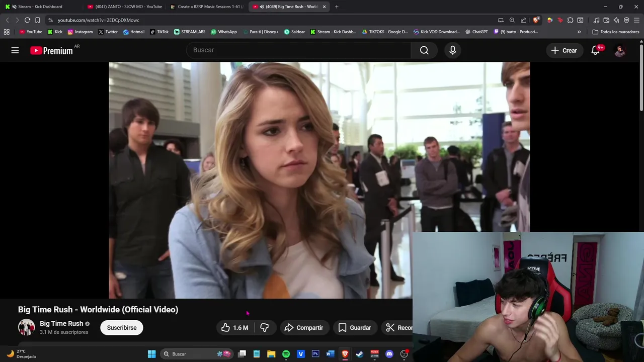
Task: Reload the page
Action: tap(27, 20)
